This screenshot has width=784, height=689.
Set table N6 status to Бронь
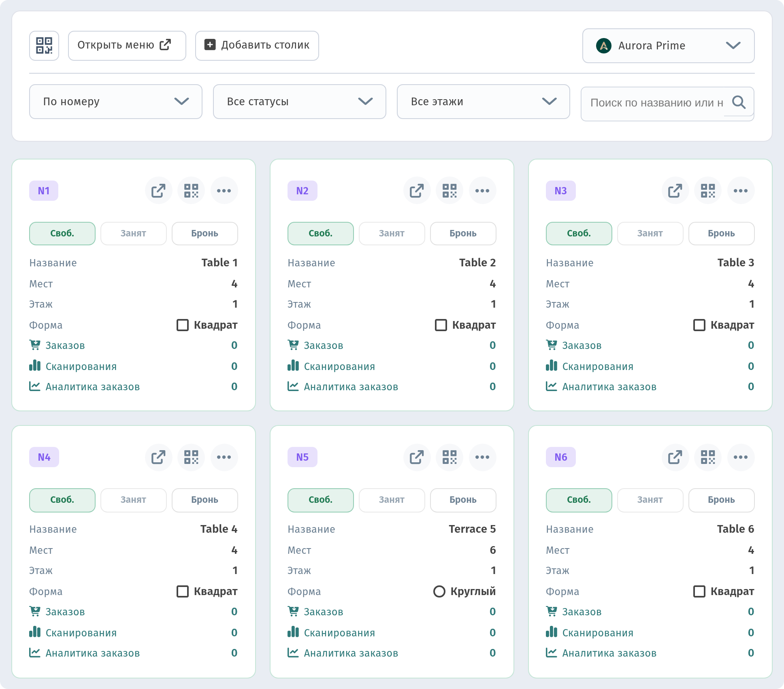[x=722, y=500]
